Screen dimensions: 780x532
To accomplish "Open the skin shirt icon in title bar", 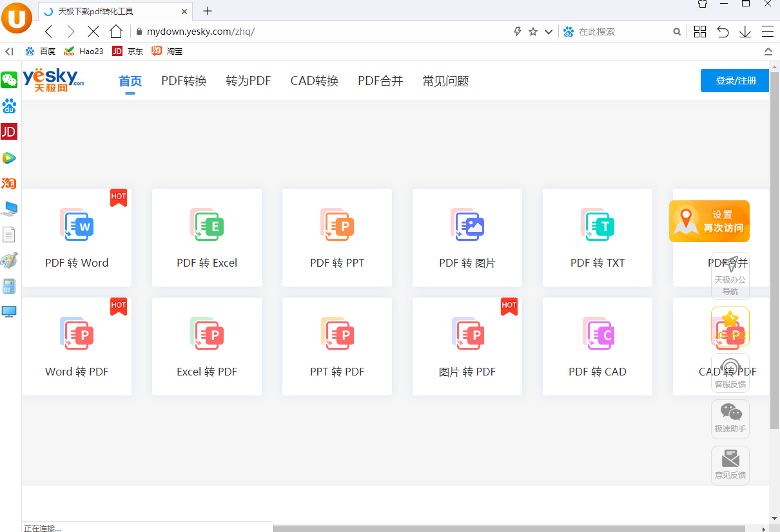I will (x=703, y=4).
